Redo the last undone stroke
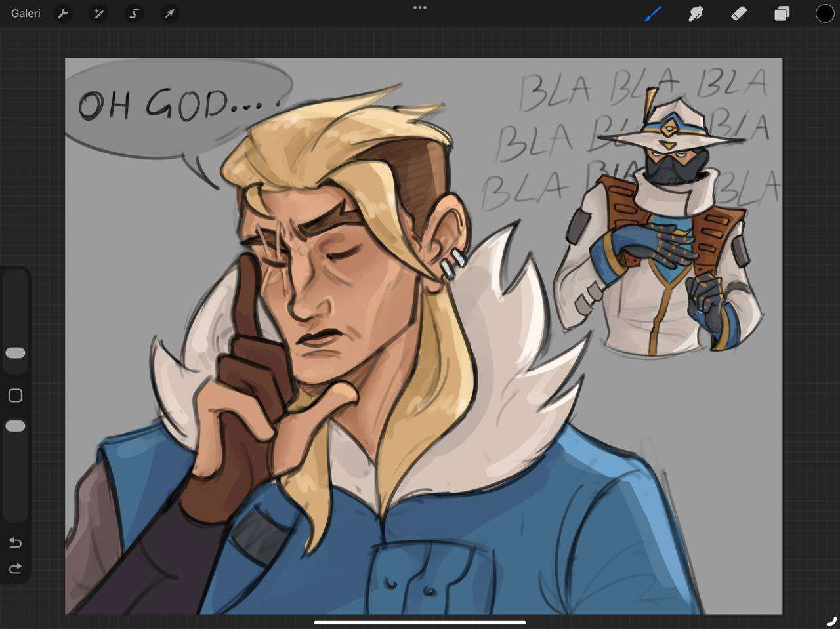The image size is (840, 629). [15, 568]
